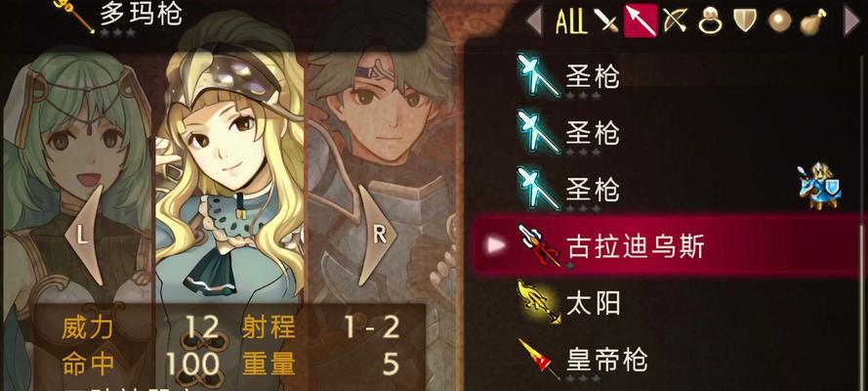Switch to the next character with R arrow
The height and width of the screenshot is (391, 868).
click(378, 235)
